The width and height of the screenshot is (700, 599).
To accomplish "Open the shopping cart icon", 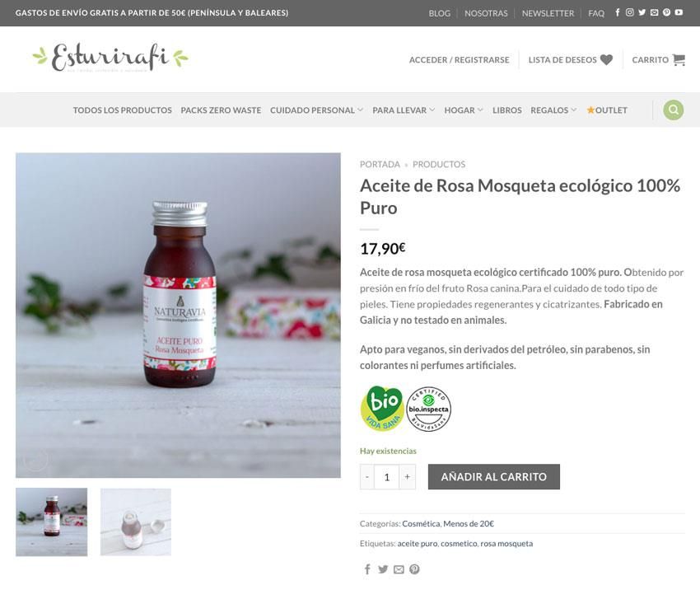I will click(x=679, y=59).
